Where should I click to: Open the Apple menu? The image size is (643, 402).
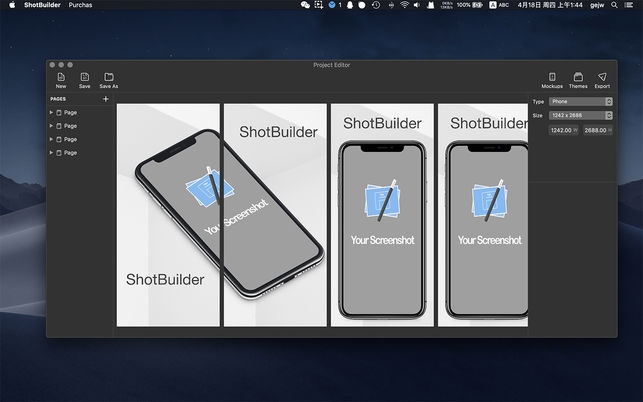coord(12,5)
